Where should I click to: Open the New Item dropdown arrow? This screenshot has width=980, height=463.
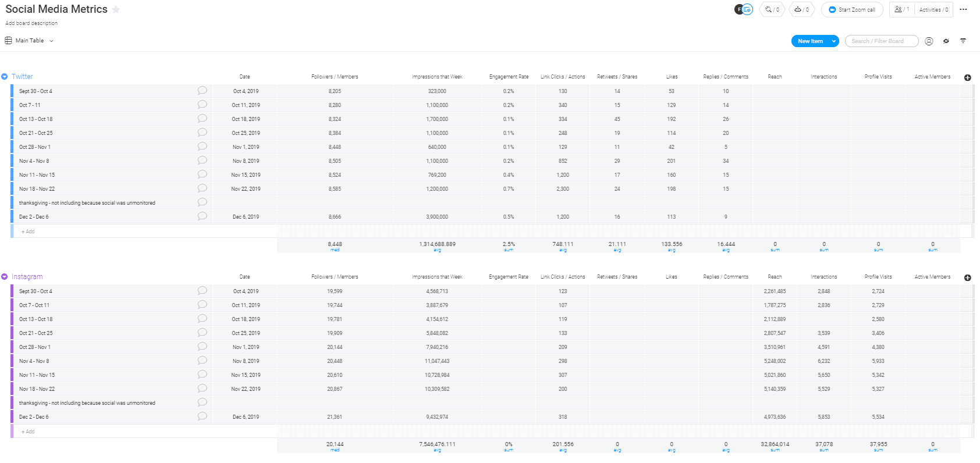tap(834, 41)
